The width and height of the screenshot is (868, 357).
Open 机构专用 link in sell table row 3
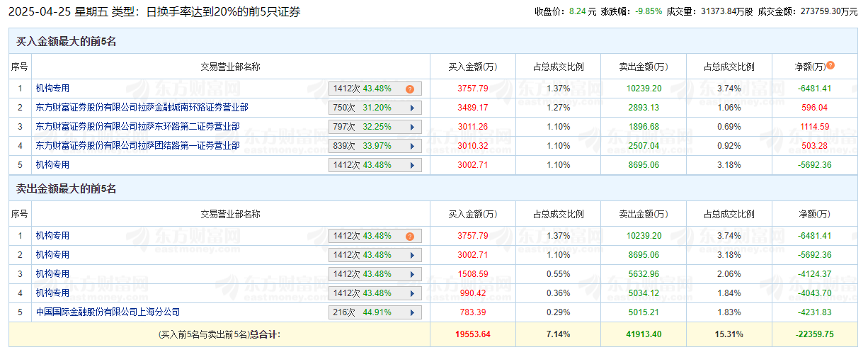pyautogui.click(x=52, y=273)
